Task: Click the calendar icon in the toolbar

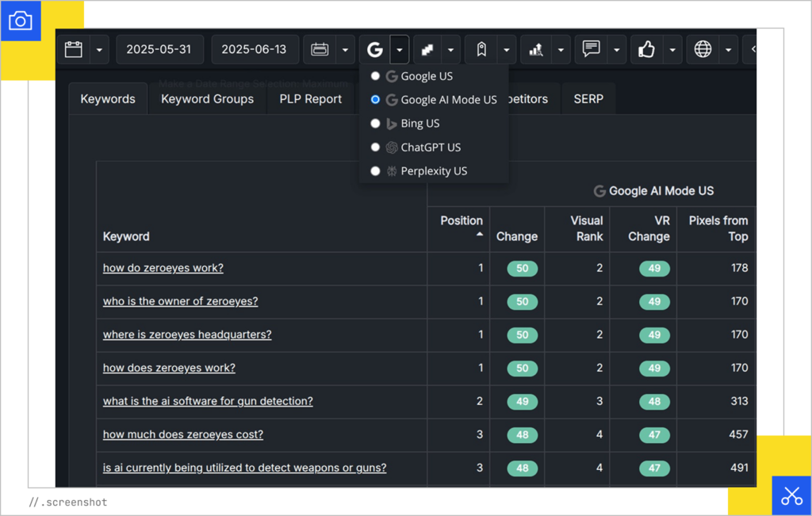Action: pos(74,50)
